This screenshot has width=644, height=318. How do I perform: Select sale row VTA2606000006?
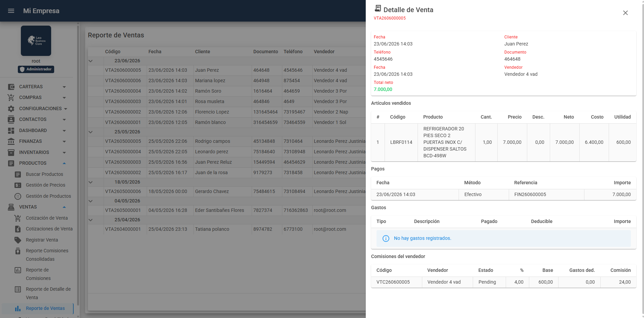pyautogui.click(x=226, y=81)
